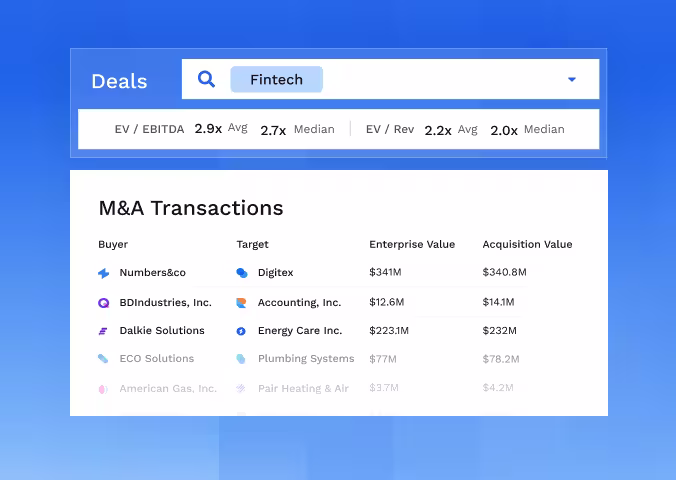Open the Energy Care Inc. target name

pos(300,330)
